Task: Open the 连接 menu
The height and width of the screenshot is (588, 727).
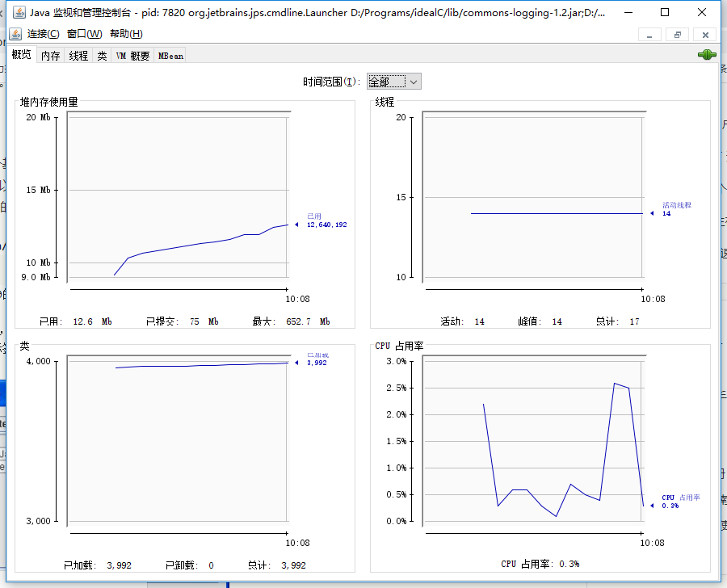Action: pyautogui.click(x=40, y=34)
